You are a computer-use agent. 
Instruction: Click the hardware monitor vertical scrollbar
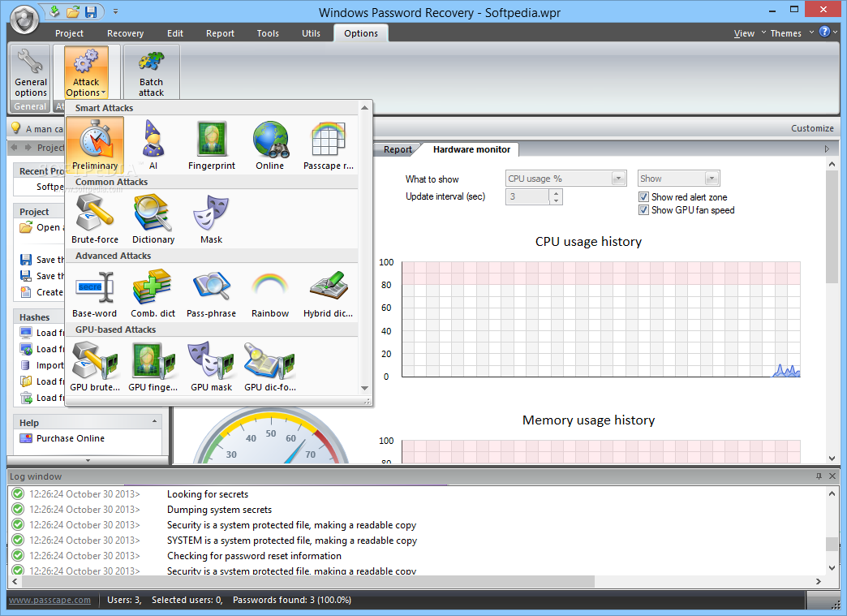pyautogui.click(x=832, y=226)
